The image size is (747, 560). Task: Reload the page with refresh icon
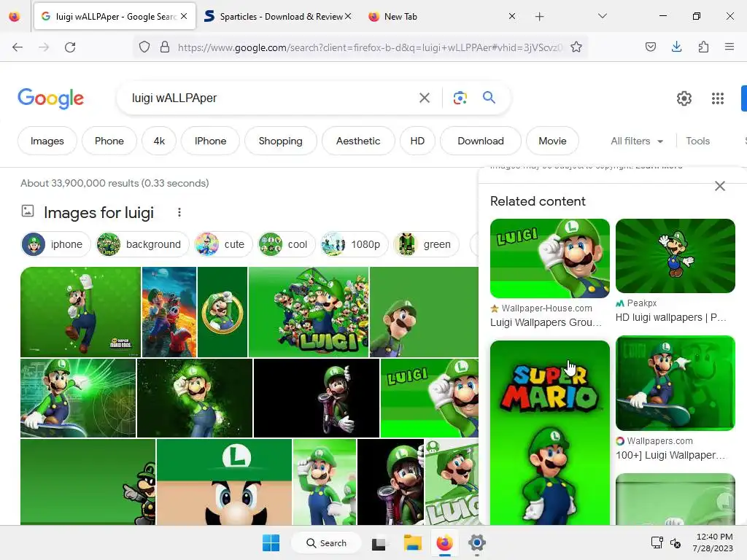click(x=70, y=47)
